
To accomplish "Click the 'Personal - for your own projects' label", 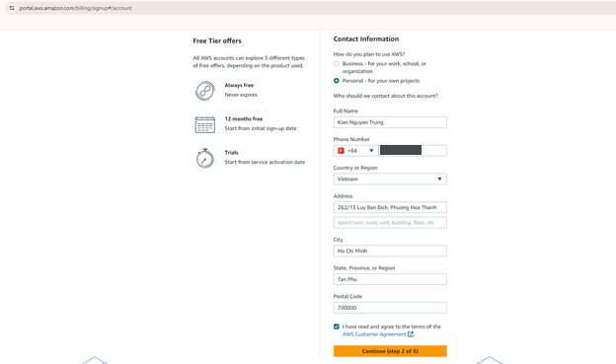I will pos(381,81).
